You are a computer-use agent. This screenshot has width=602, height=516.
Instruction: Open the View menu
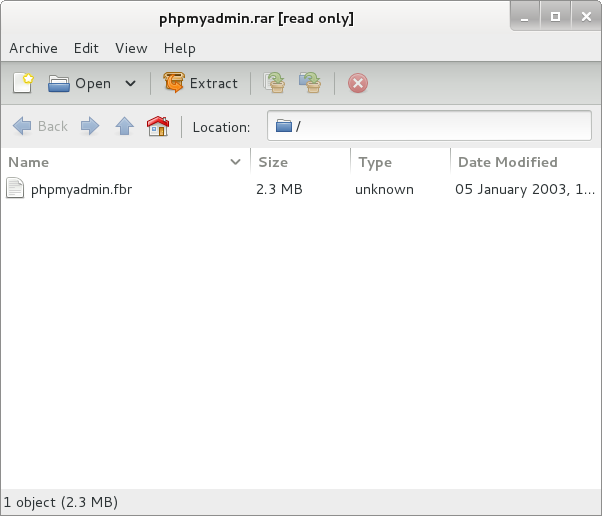click(131, 48)
